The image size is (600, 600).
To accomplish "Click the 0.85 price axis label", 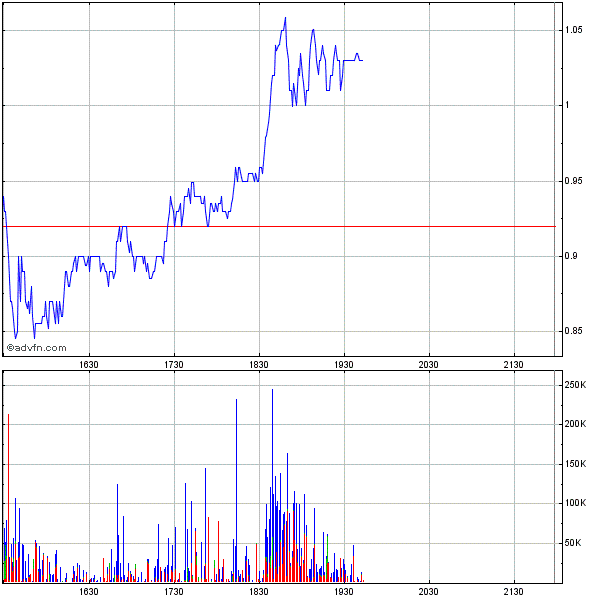I will tap(573, 331).
